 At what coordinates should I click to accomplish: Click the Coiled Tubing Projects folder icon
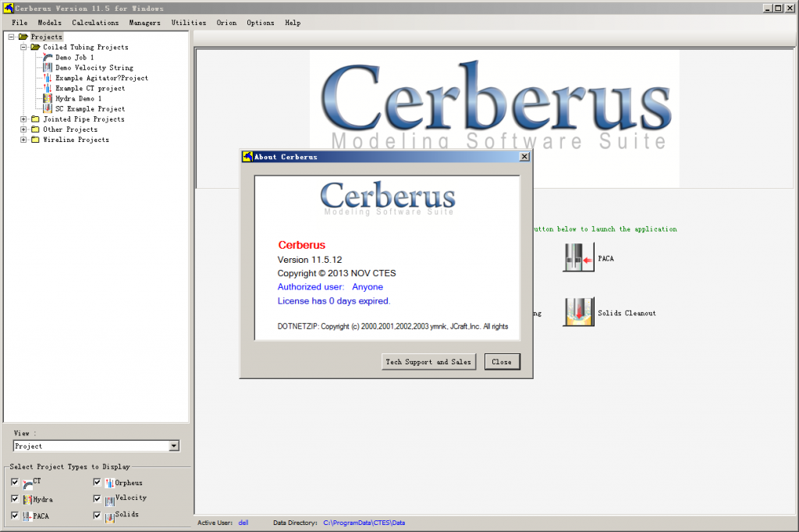click(x=35, y=47)
